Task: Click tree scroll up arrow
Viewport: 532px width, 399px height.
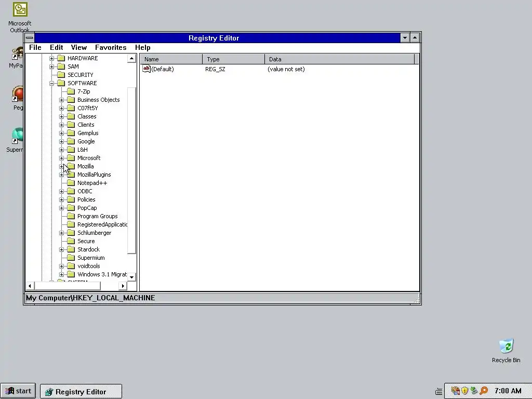Action: click(131, 58)
